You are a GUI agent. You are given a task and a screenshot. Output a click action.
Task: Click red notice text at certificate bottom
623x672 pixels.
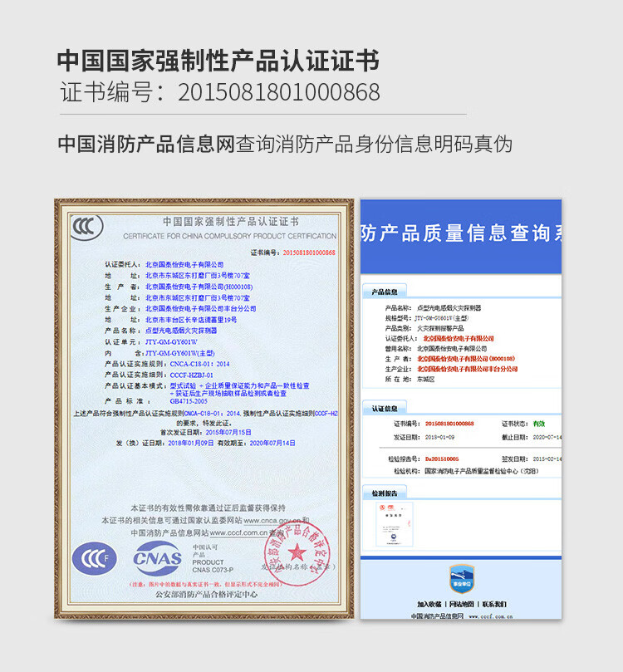point(205,585)
